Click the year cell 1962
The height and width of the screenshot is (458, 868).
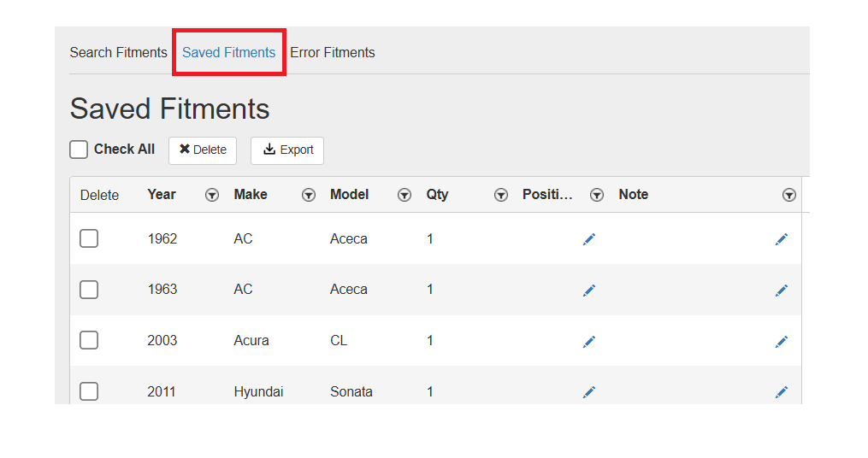click(162, 239)
